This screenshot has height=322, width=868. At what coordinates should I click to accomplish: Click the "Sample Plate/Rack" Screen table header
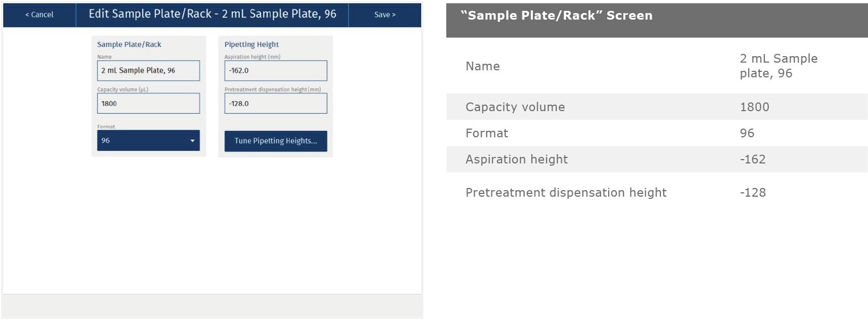click(x=556, y=16)
